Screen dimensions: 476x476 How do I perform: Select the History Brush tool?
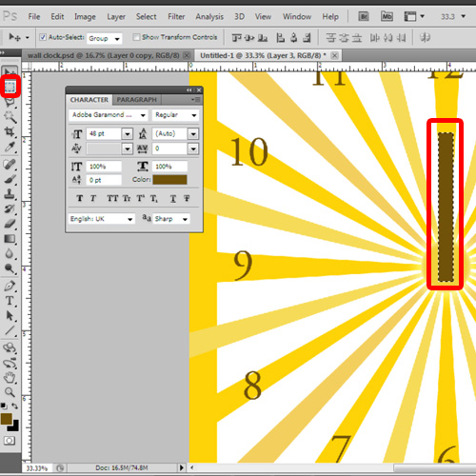tap(10, 208)
